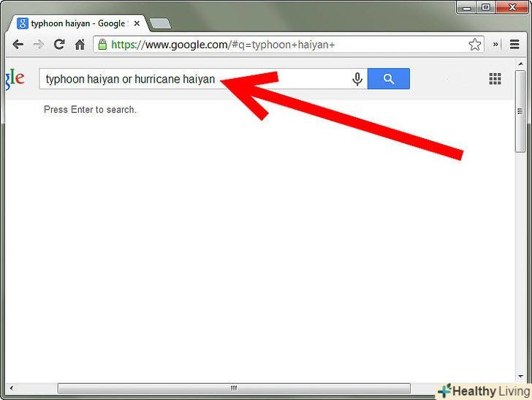Screen dimensions: 532x400
Task: Click the blue magnifier search button
Action: point(389,79)
